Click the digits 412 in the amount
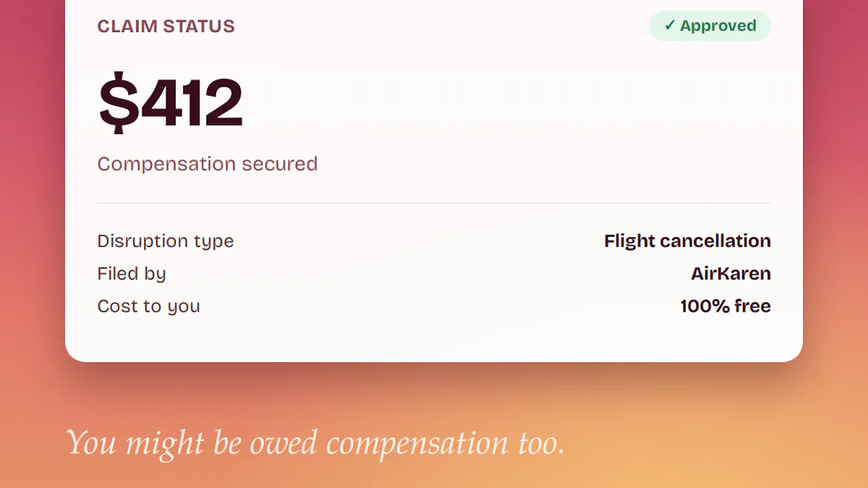The width and height of the screenshot is (868, 488). [x=192, y=103]
